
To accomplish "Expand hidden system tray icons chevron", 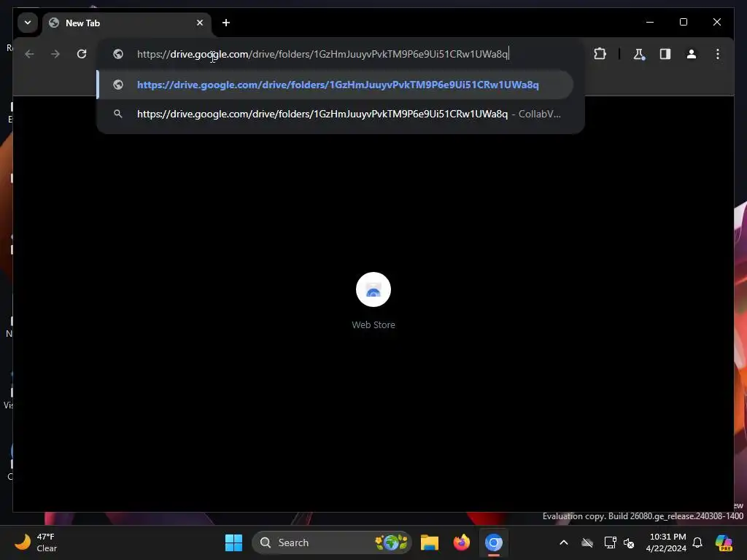I will click(564, 542).
